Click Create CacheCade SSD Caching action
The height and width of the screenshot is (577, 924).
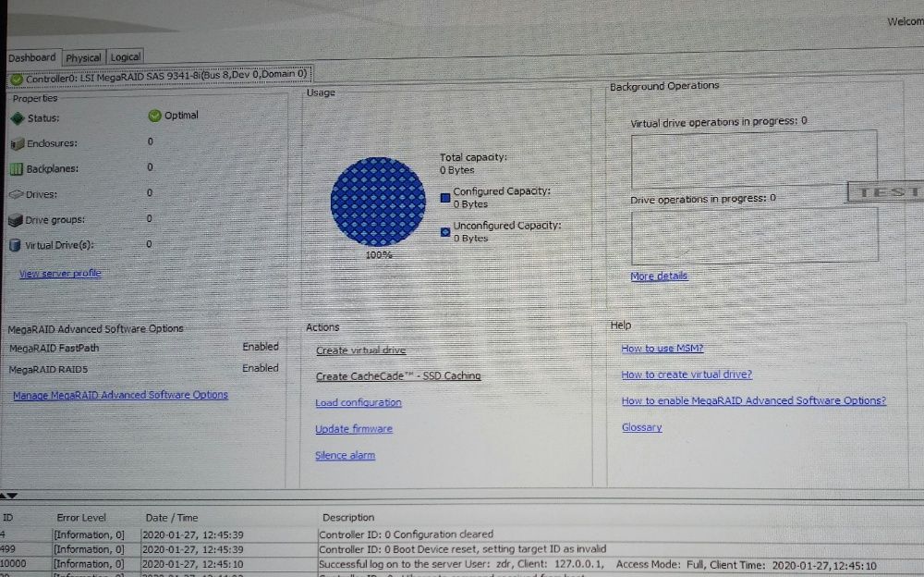click(x=398, y=375)
